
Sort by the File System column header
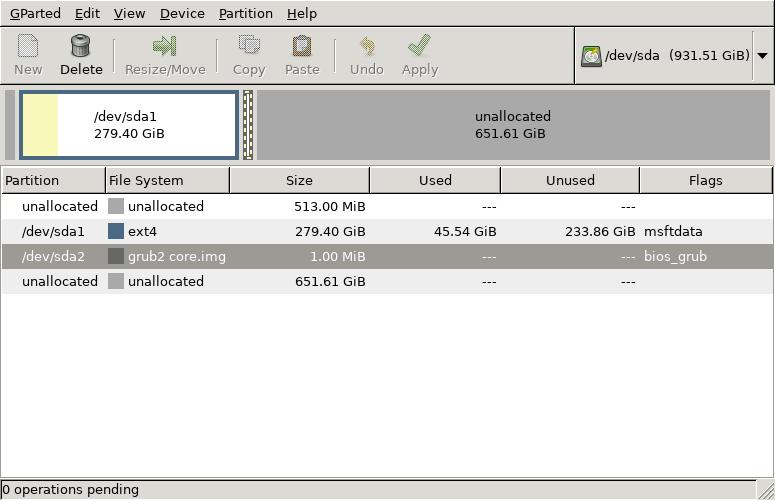coord(168,180)
